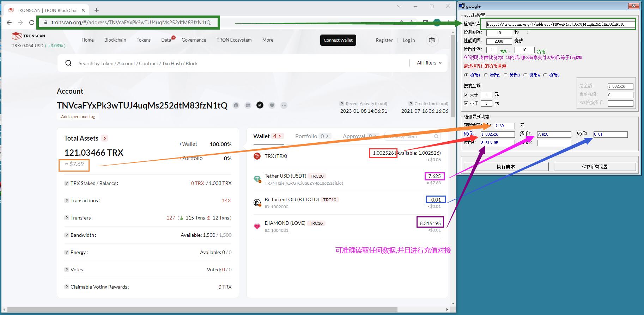Click the 执行脚本 button
Image resolution: width=644 pixels, height=315 pixels.
click(506, 167)
